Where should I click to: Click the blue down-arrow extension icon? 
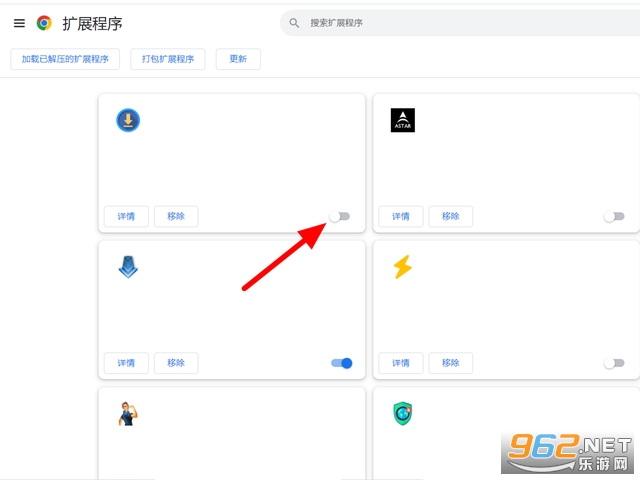click(x=128, y=267)
